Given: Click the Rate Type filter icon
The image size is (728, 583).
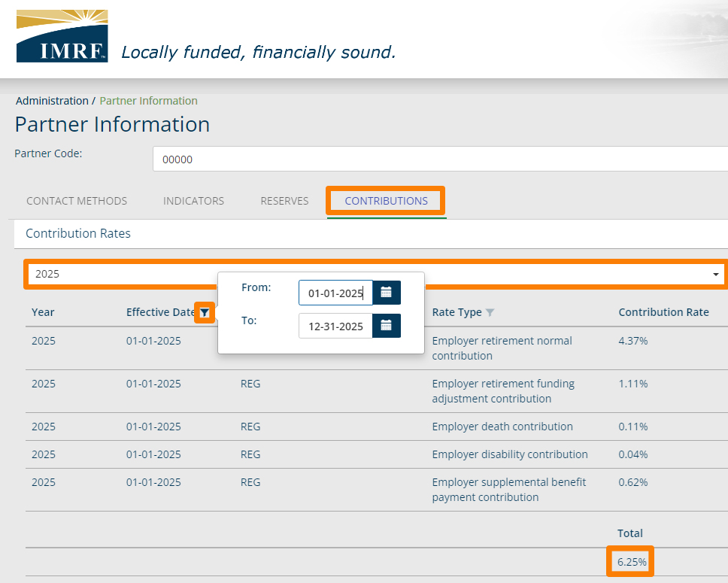Looking at the screenshot, I should point(490,312).
